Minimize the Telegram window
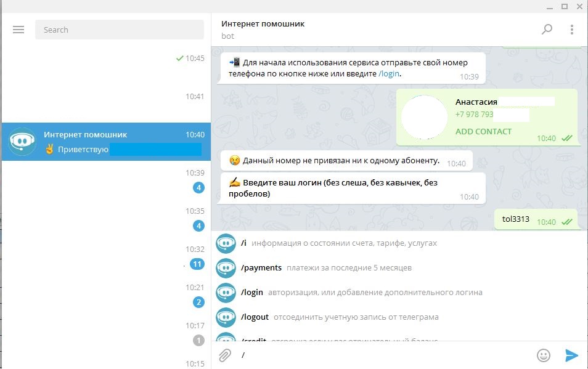The width and height of the screenshot is (588, 369). (550, 7)
